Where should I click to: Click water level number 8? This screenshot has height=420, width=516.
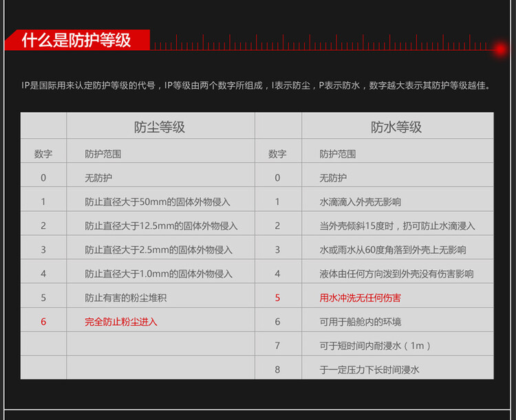[277, 370]
